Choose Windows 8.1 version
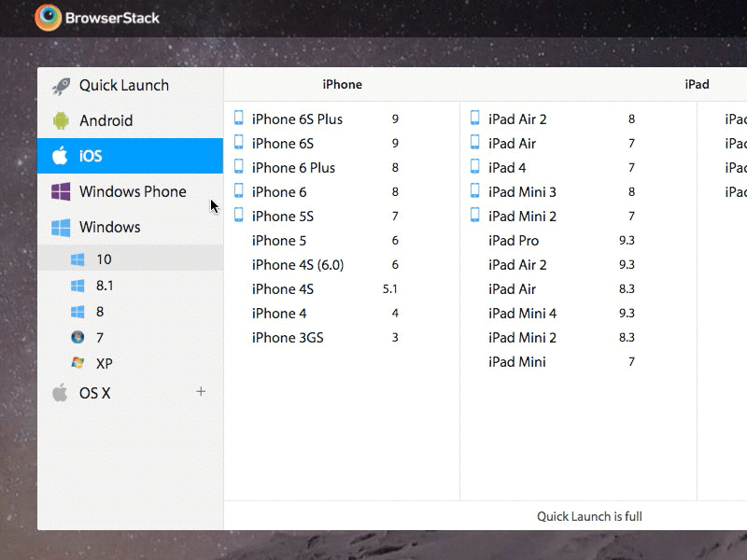747x560 pixels. [x=130, y=286]
